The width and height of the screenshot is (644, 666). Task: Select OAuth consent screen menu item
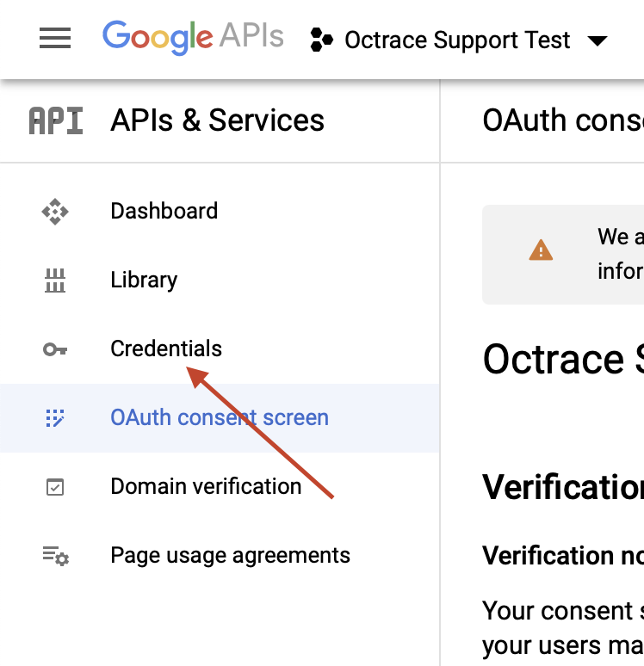click(220, 418)
